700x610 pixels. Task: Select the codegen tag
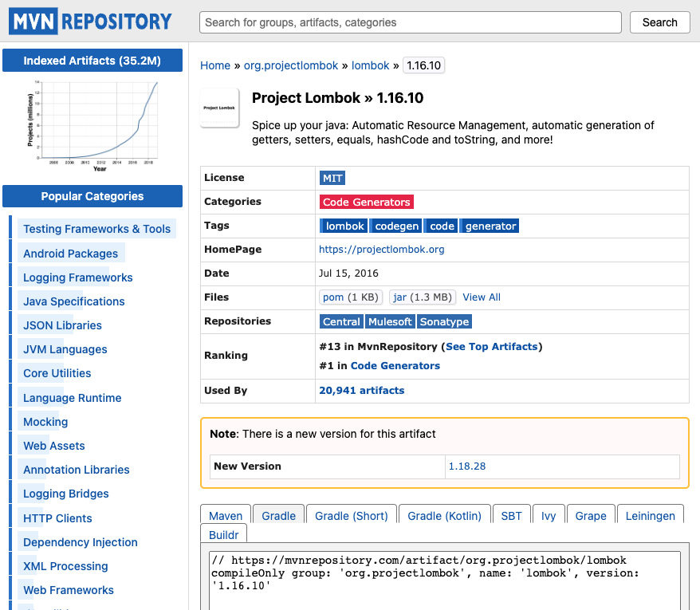pyautogui.click(x=396, y=226)
